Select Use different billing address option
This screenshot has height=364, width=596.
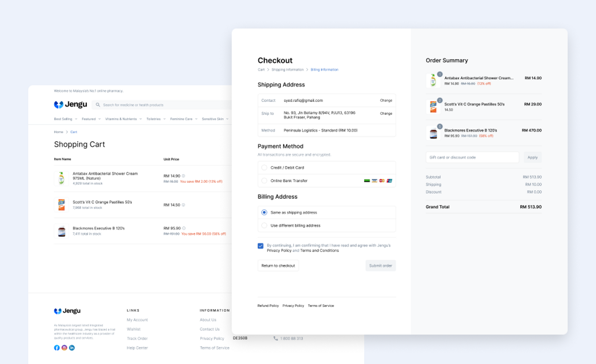tap(264, 226)
